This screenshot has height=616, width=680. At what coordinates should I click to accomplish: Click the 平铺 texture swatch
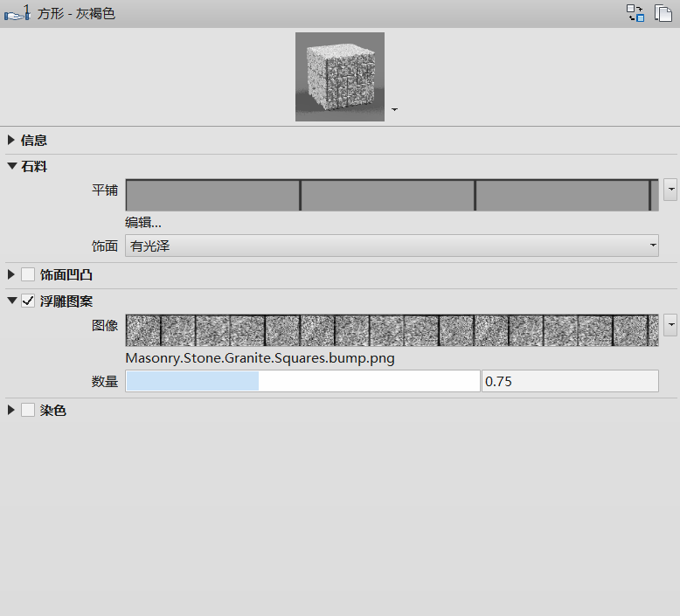pos(392,195)
